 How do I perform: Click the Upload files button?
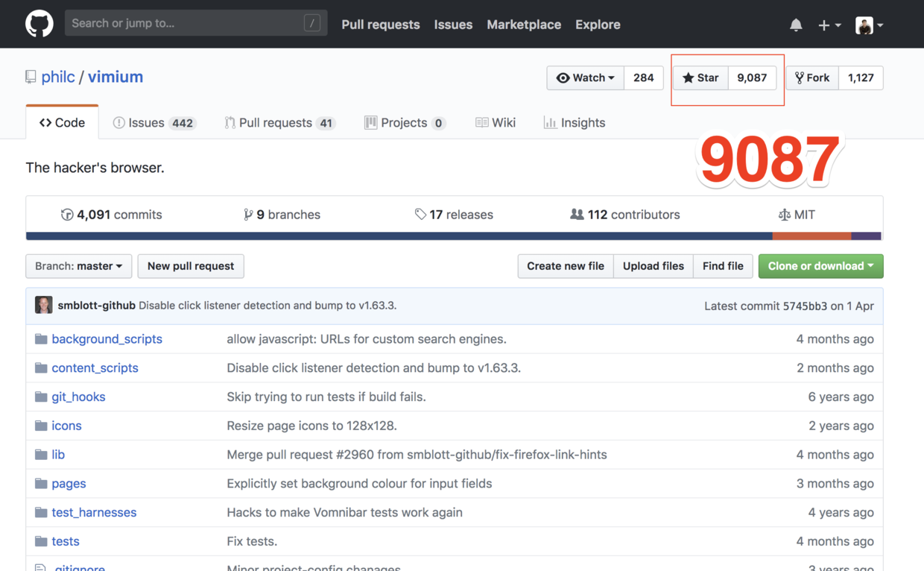pos(654,266)
